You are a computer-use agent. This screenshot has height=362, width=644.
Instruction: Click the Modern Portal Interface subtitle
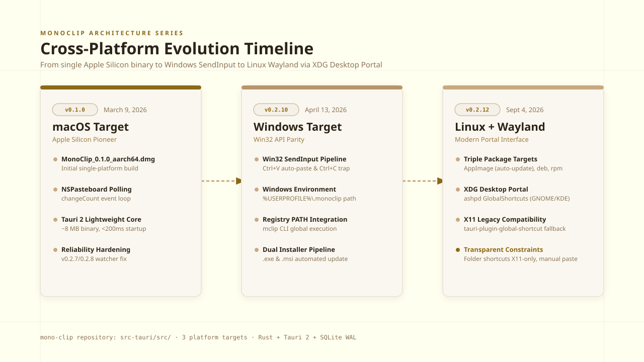pos(492,140)
